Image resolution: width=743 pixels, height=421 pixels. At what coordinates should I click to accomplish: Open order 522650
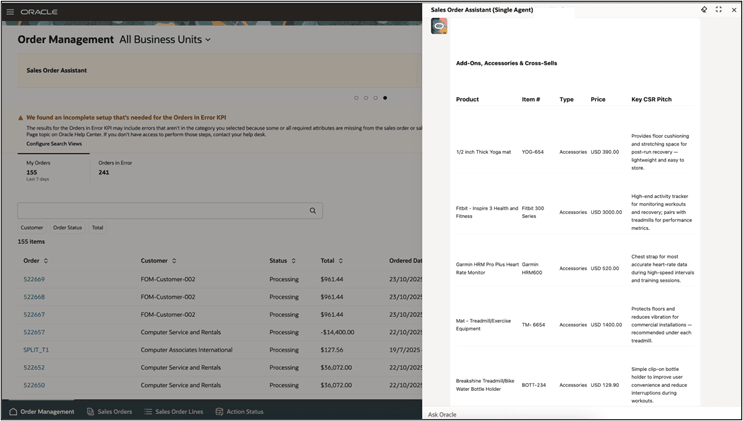(34, 385)
